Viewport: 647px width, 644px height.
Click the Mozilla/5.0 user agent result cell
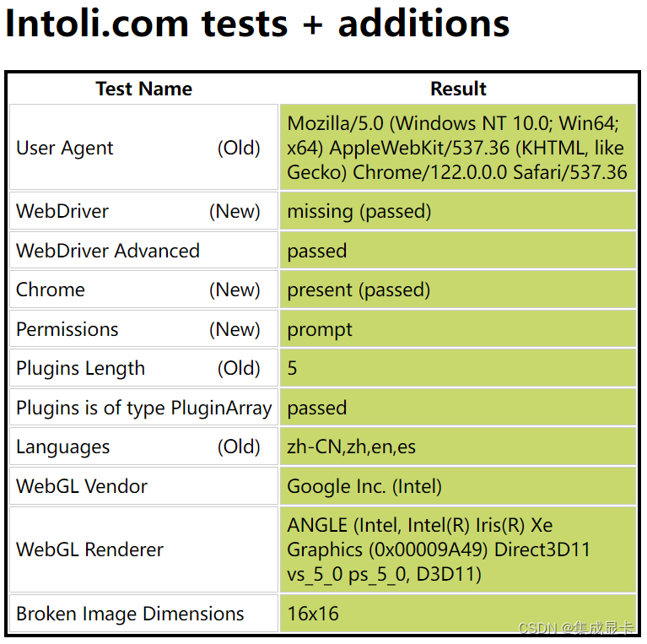point(458,148)
